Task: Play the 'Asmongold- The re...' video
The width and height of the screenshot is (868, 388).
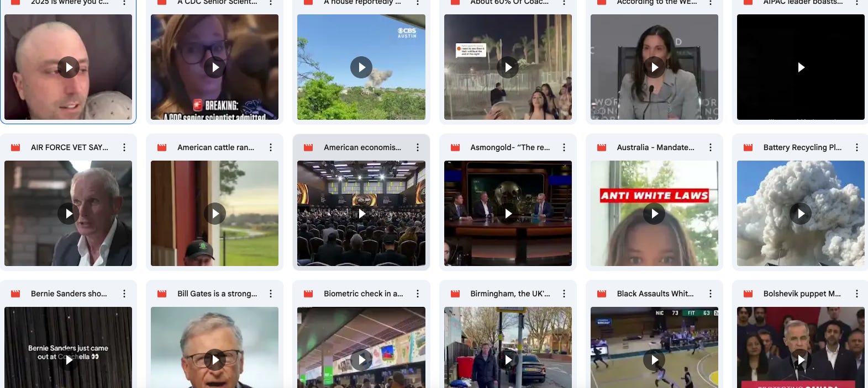Action: click(x=508, y=214)
